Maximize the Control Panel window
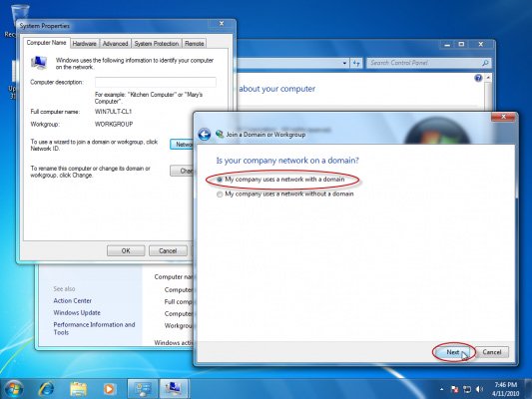This screenshot has width=532, height=399. pos(461,45)
